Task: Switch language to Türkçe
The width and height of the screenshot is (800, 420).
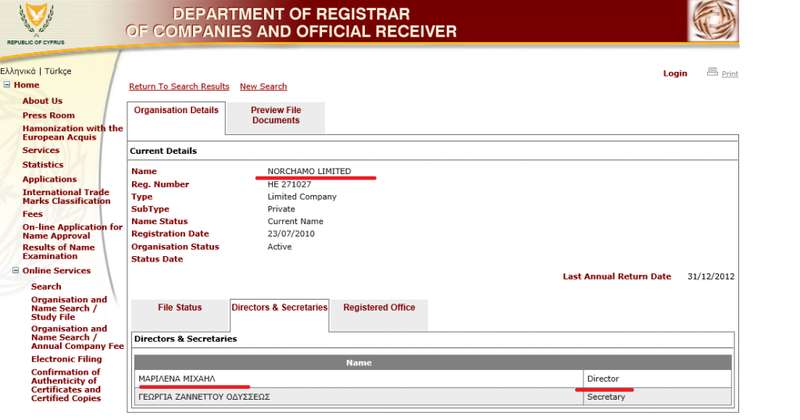Action: click(58, 71)
